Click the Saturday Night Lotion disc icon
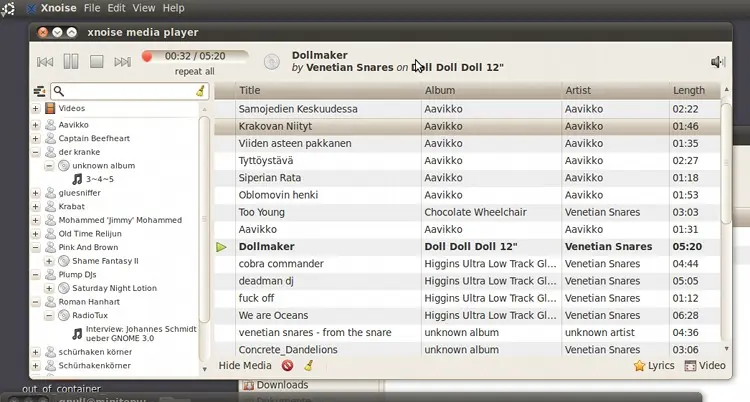This screenshot has width=750, height=402. 64,288
